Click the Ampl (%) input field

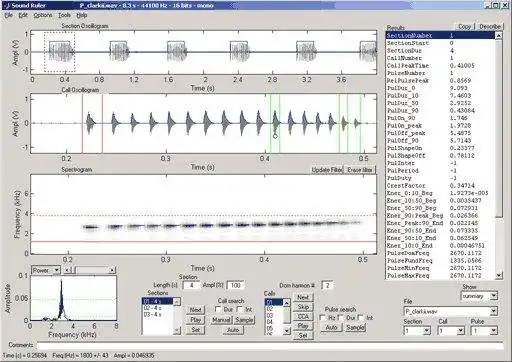pos(235,285)
